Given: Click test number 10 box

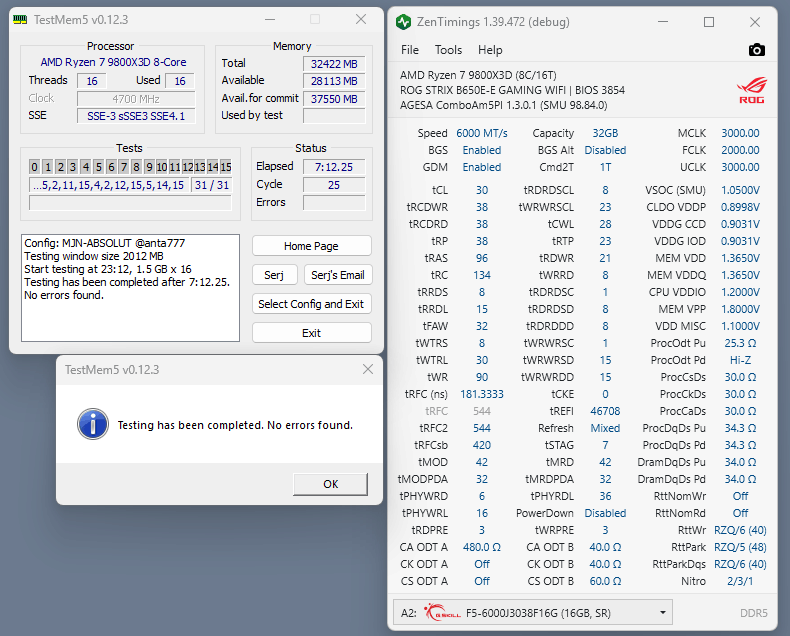Looking at the screenshot, I should 162,167.
